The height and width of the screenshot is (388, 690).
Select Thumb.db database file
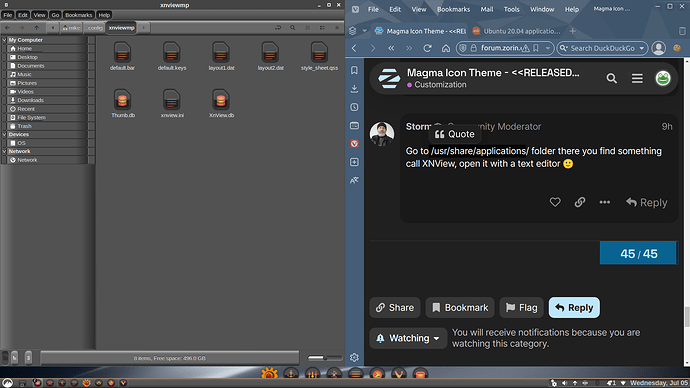122,99
